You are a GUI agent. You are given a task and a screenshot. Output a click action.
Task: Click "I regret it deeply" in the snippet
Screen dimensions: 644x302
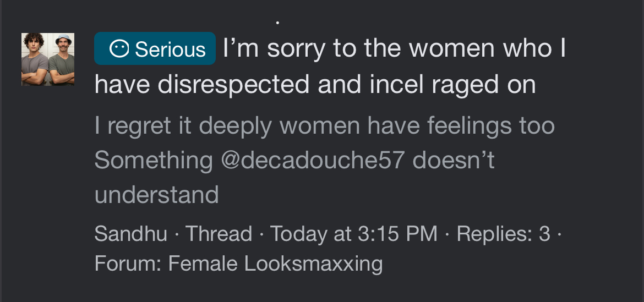(184, 126)
